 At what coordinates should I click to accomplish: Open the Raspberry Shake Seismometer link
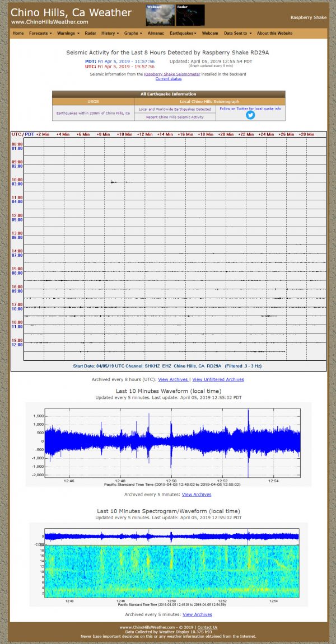172,74
